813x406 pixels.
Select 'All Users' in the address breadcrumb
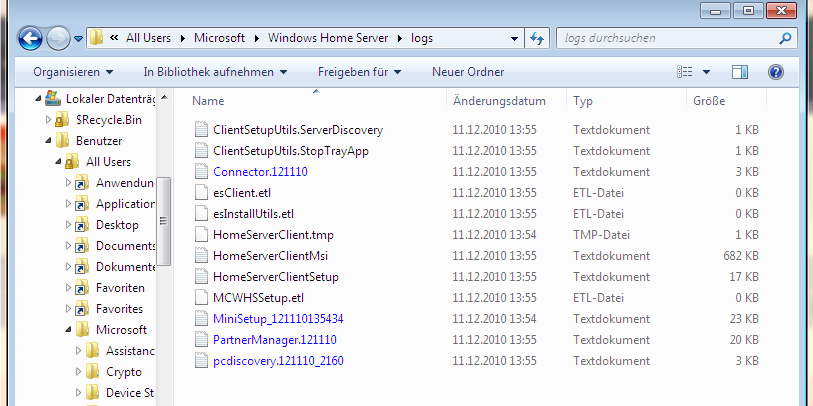pyautogui.click(x=148, y=38)
